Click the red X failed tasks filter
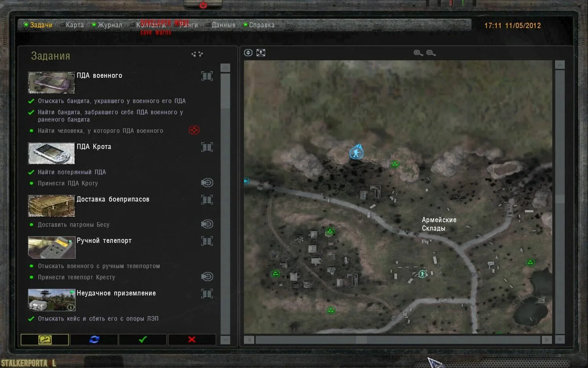 pyautogui.click(x=192, y=339)
